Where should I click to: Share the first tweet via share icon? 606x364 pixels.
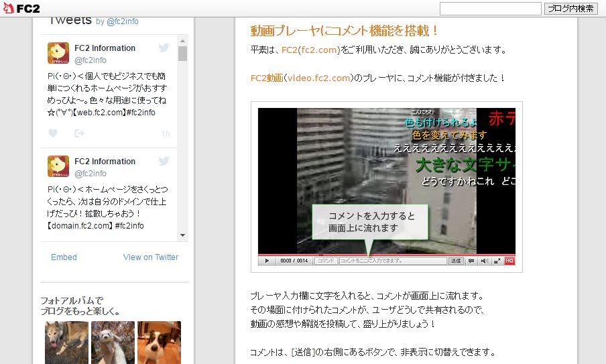tap(79, 133)
